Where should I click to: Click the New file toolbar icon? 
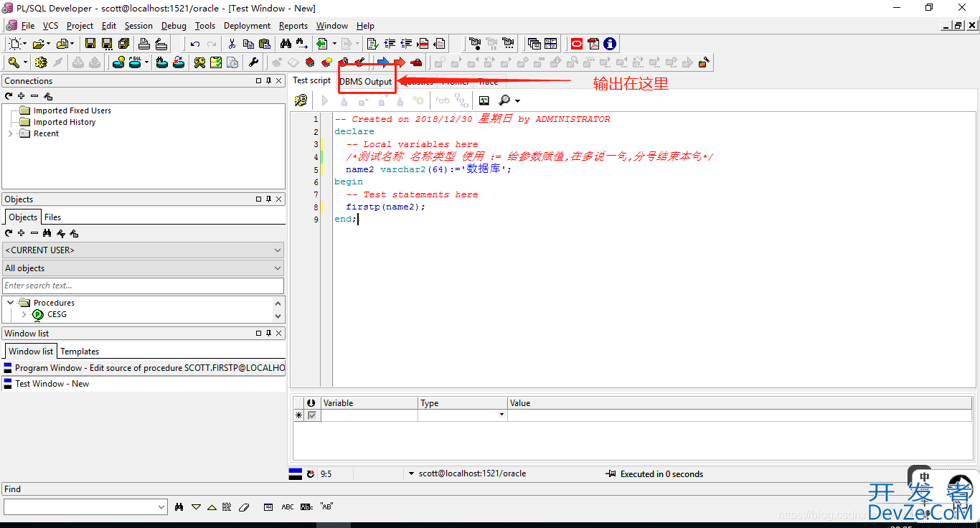coord(15,44)
